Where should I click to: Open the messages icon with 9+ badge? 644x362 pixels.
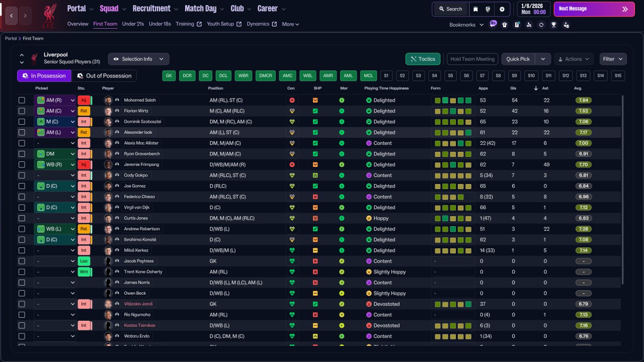(x=493, y=24)
